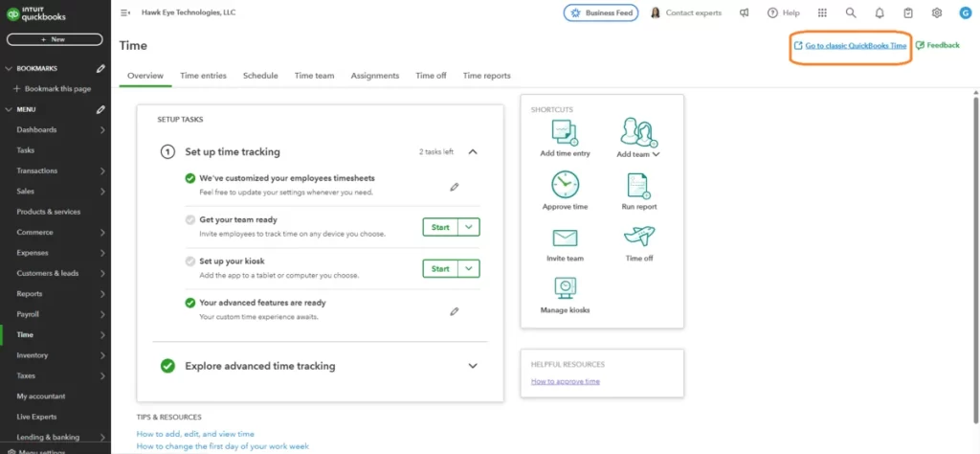Image resolution: width=980 pixels, height=454 pixels.
Task: Expand the Add team dropdown arrow
Action: (657, 154)
